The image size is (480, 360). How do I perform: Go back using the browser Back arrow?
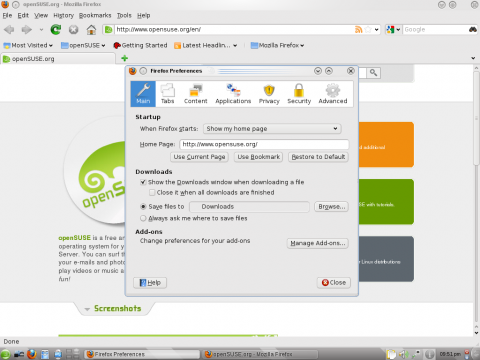pos(9,30)
